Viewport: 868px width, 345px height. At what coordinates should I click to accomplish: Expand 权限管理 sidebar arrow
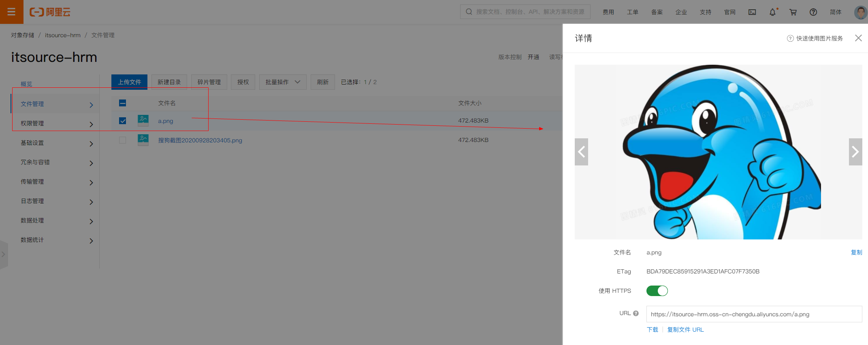91,124
